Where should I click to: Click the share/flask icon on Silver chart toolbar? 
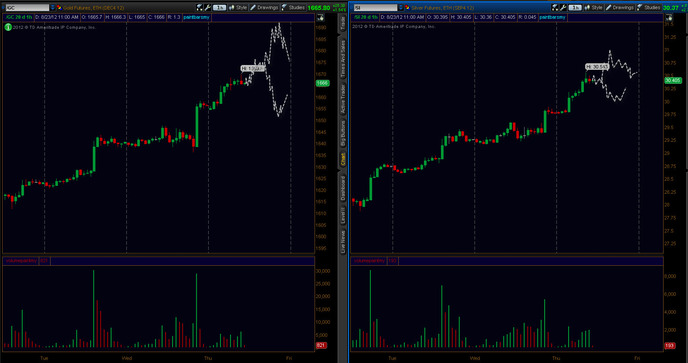tap(555, 8)
